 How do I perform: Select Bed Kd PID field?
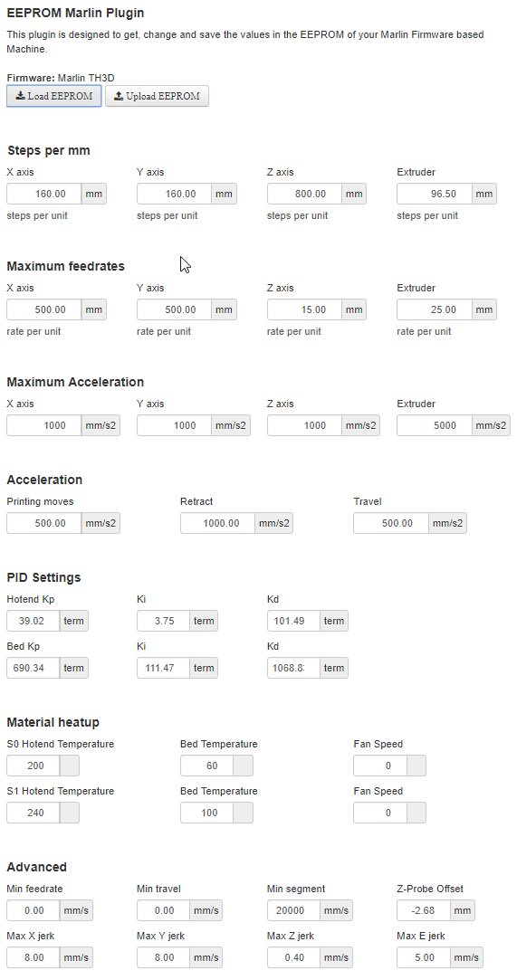pyautogui.click(x=293, y=668)
